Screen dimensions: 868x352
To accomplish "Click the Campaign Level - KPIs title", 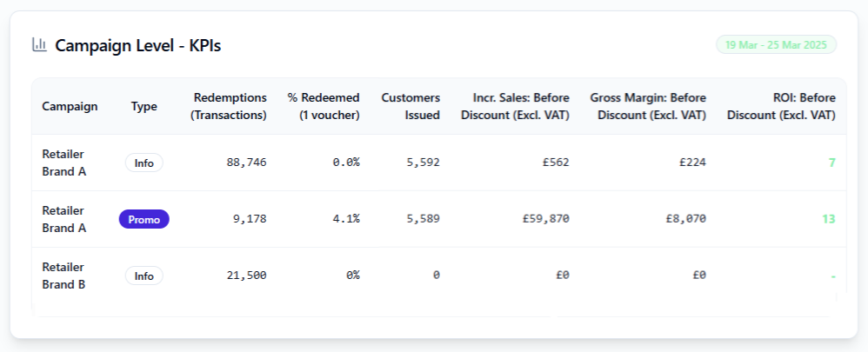I will click(x=138, y=45).
